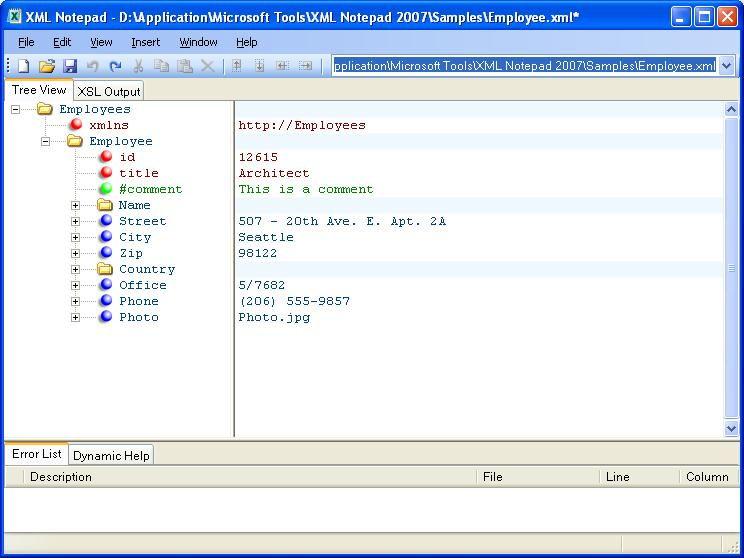744x558 pixels.
Task: Expand the Phone node
Action: click(75, 301)
